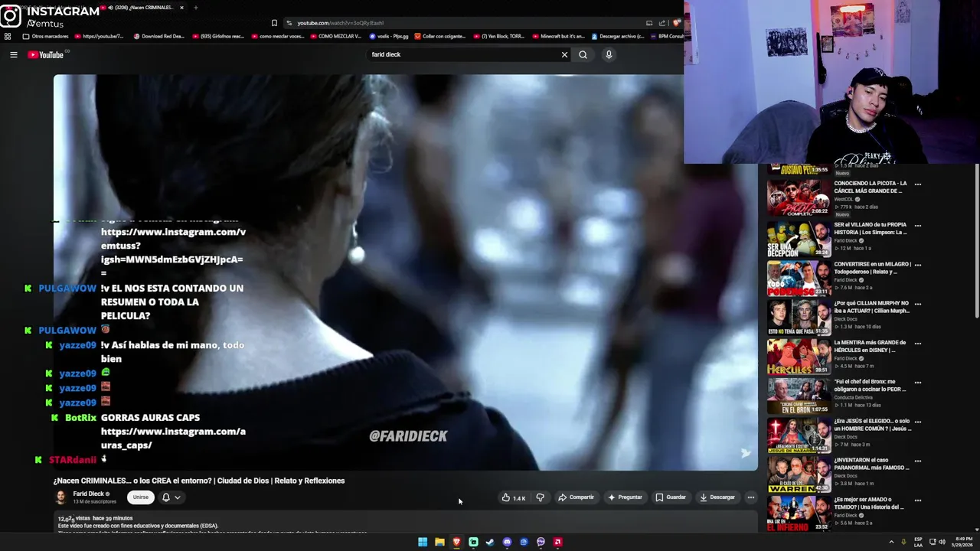
Task: Open the 'CILLIAN MURPHY' video title
Action: tap(872, 307)
